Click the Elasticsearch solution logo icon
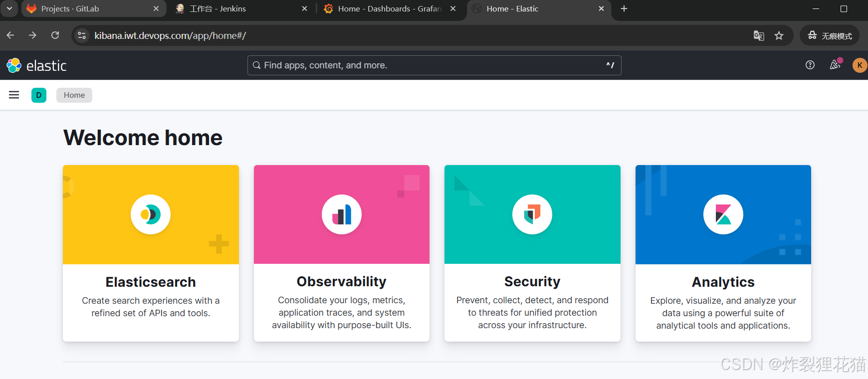Image resolution: width=868 pixels, height=379 pixels. [151, 214]
